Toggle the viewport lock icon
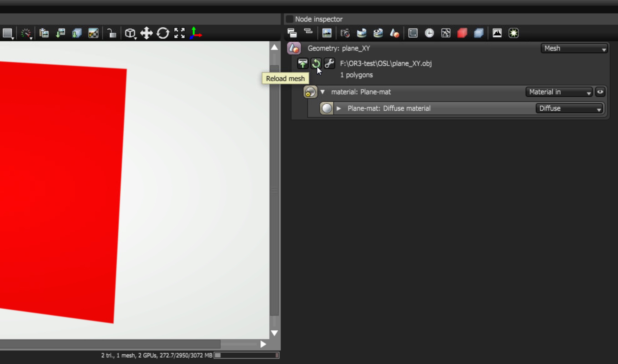Image resolution: width=618 pixels, height=364 pixels. pyautogui.click(x=112, y=33)
